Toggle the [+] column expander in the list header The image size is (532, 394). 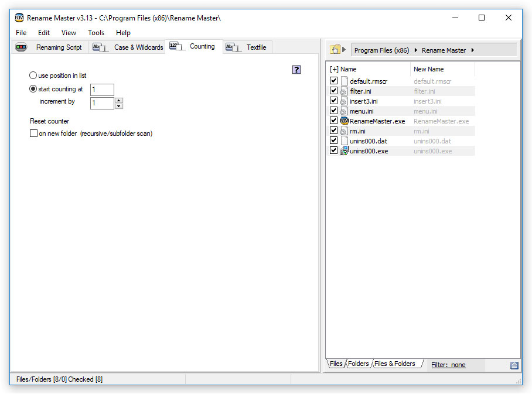click(x=334, y=69)
